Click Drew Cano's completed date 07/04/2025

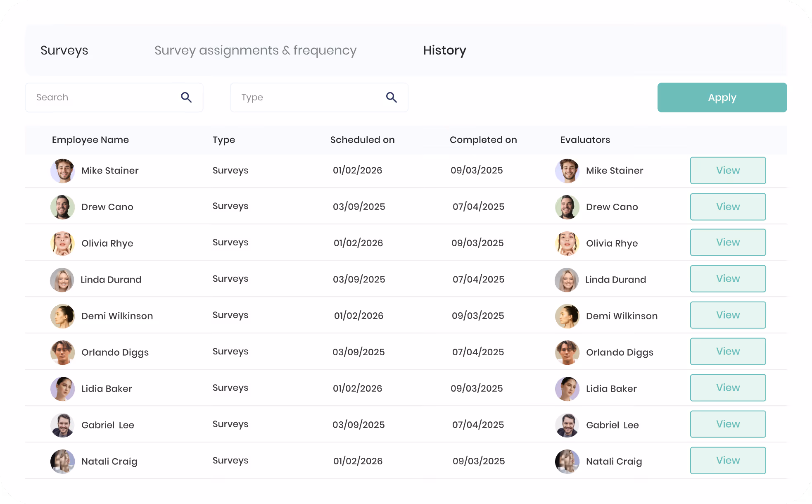(x=479, y=207)
